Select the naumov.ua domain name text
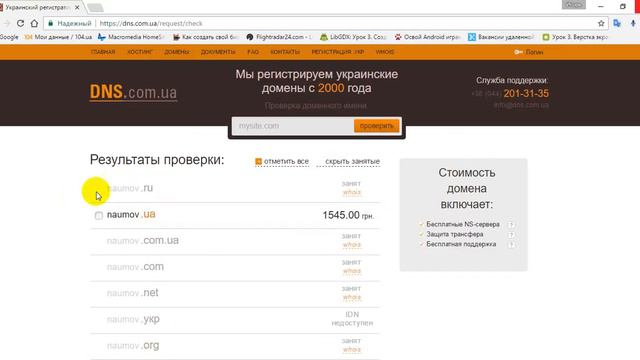 [131, 214]
